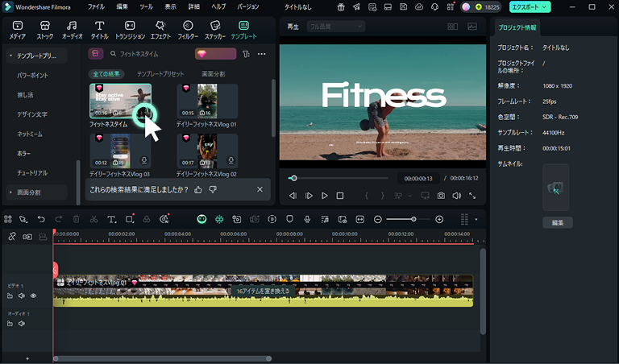Screen dimensions: 619x364
Task: Open the File menu
Action: pos(96,7)
